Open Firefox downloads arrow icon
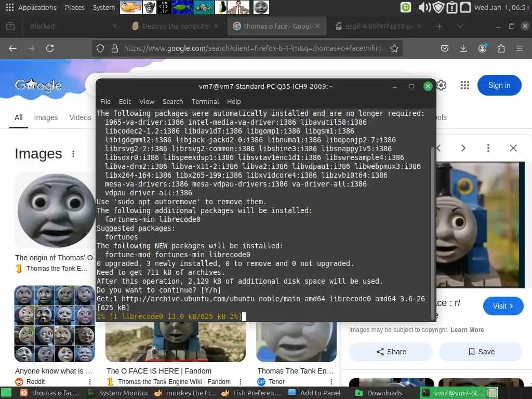532x399 pixels. 463,48
